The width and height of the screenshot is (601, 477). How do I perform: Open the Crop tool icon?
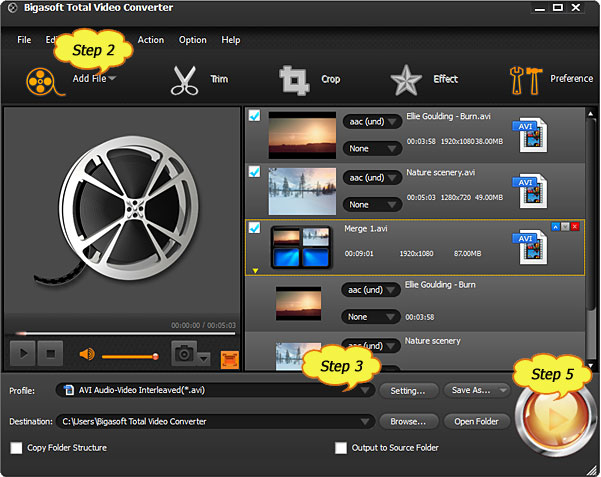point(294,80)
